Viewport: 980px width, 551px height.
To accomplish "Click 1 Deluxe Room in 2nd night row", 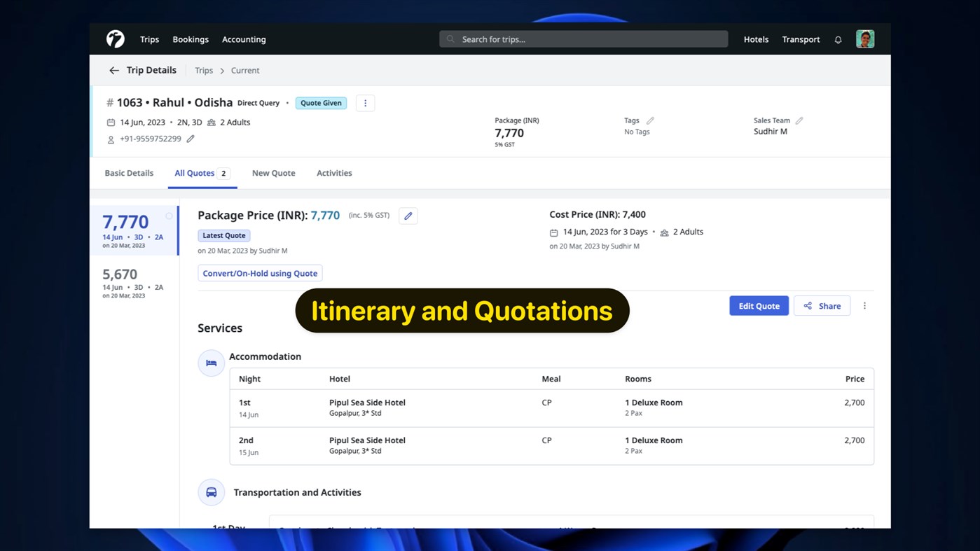I will point(654,440).
